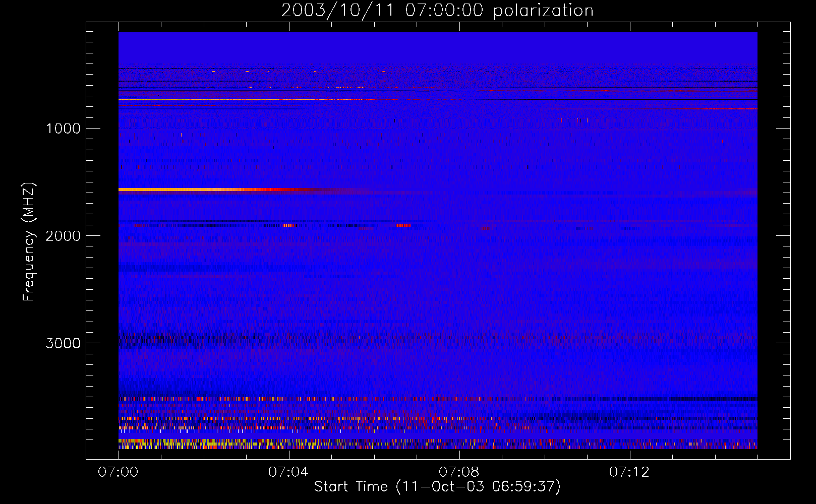This screenshot has width=816, height=504.
Task: Click the 07:00 time tick label
Action: pyautogui.click(x=118, y=472)
